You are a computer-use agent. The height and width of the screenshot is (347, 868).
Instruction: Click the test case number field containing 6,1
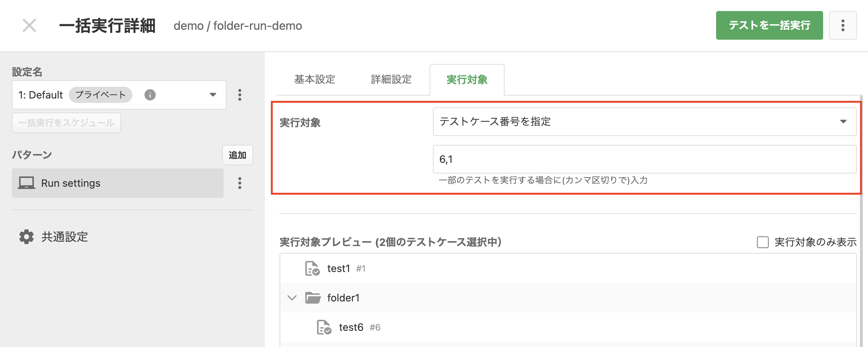point(645,159)
